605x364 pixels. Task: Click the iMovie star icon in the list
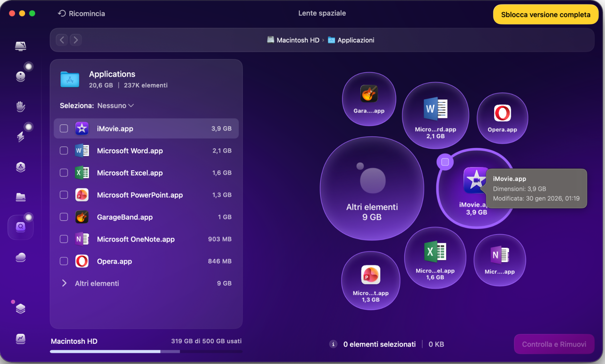tap(82, 129)
